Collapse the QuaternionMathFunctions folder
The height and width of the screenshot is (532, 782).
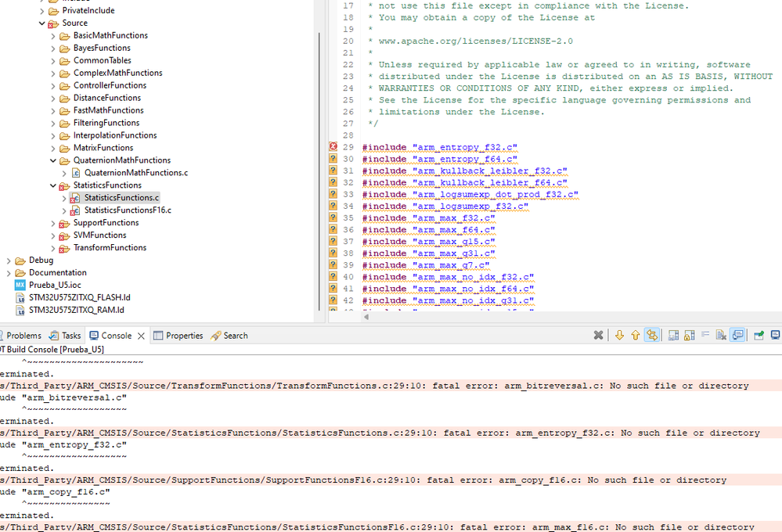pyautogui.click(x=53, y=160)
